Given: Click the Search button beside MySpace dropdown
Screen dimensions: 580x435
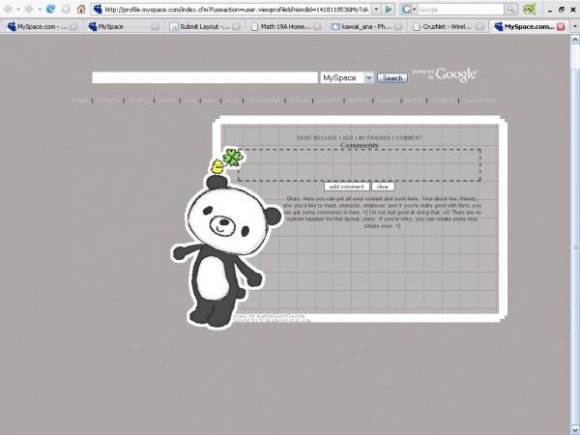Looking at the screenshot, I should (x=392, y=78).
